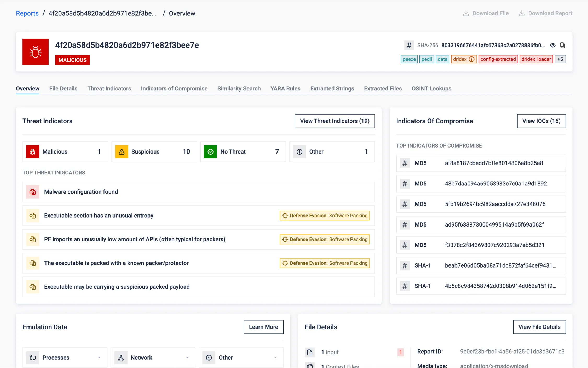
Task: Click the Malware configuration found indicator icon
Action: 33,192
